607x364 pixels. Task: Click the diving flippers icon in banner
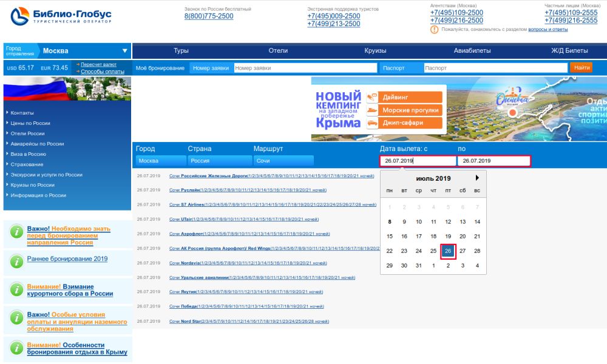click(372, 97)
